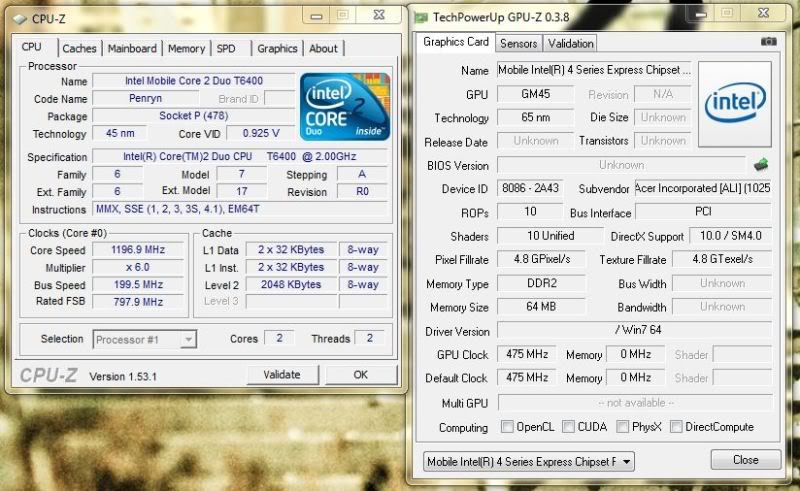Viewport: 800px width, 491px height.
Task: Click the Technology value 65 nm
Action: (x=535, y=117)
